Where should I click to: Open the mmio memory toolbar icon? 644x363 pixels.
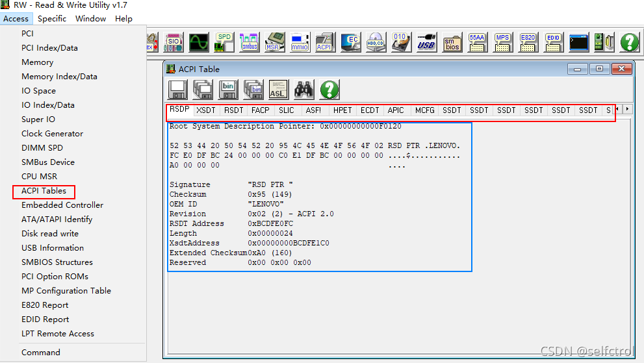click(300, 42)
